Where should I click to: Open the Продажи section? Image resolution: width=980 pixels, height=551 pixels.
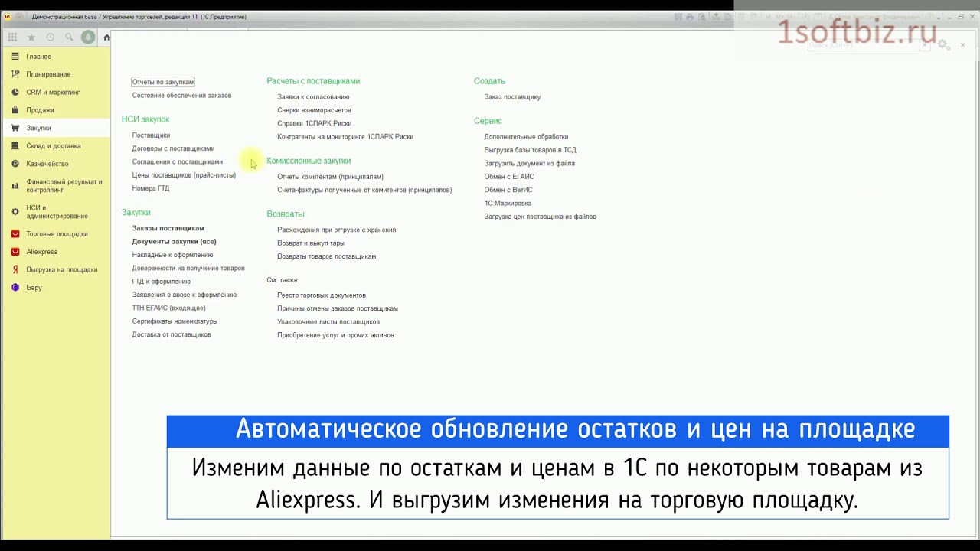click(x=40, y=110)
